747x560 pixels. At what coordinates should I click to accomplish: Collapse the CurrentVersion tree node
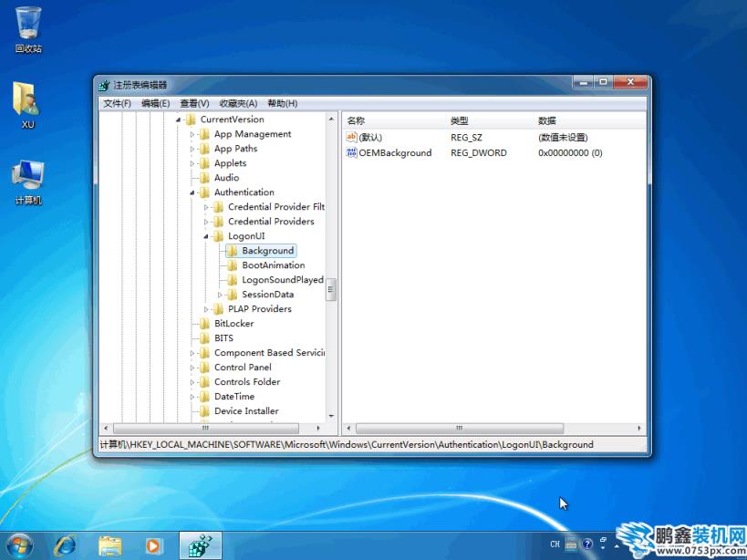pos(178,120)
